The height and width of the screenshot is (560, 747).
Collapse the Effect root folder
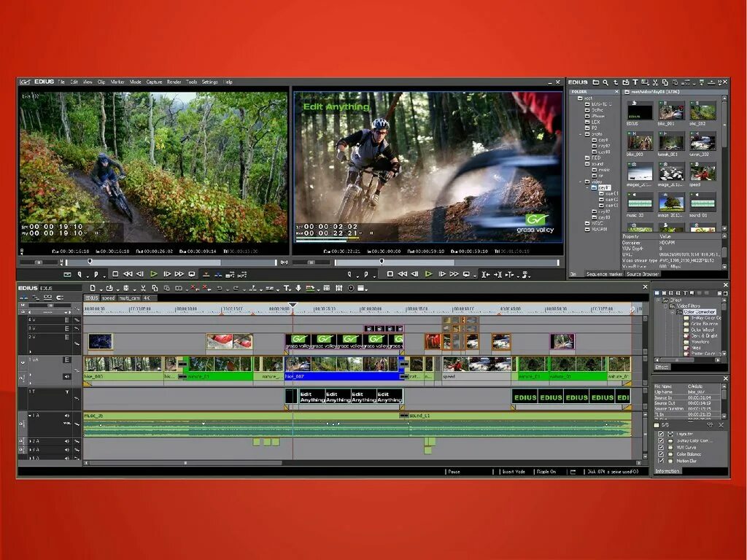[659, 300]
